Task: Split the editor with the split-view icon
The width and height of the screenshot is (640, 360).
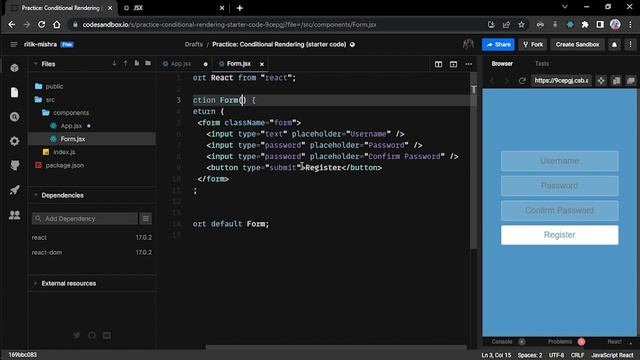Action: (438, 64)
